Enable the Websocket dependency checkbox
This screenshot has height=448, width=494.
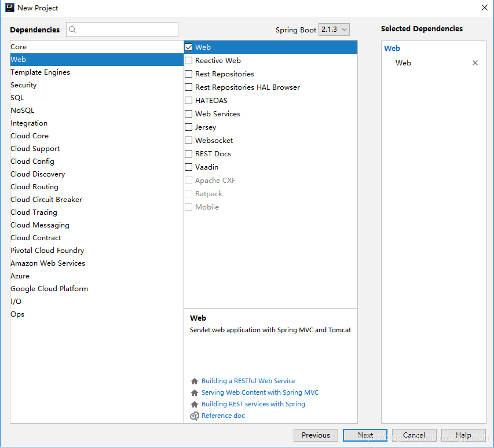[x=188, y=141]
